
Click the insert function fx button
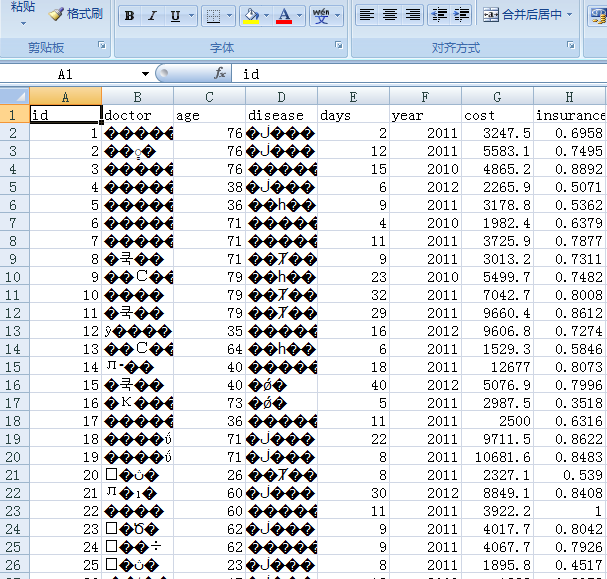(220, 74)
